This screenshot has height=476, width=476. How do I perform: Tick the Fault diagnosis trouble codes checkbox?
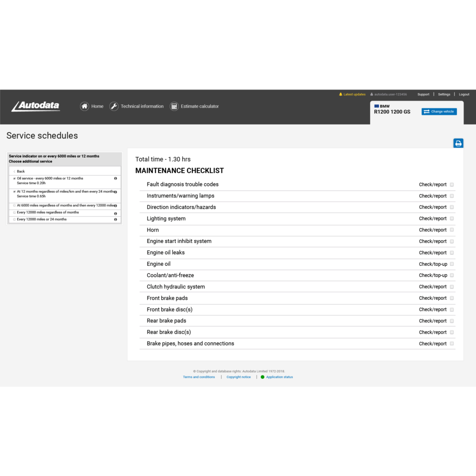tap(452, 185)
